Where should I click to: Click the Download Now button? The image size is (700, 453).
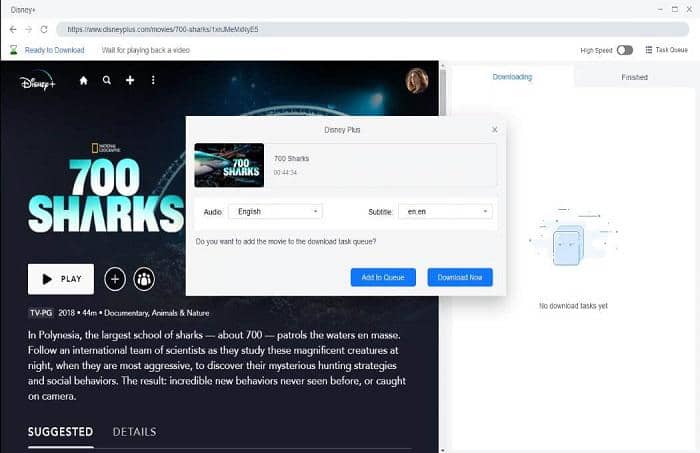[x=460, y=277]
